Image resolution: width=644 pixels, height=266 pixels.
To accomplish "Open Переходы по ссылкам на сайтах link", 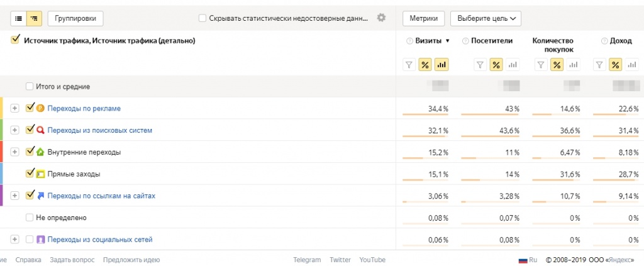I will (101, 196).
